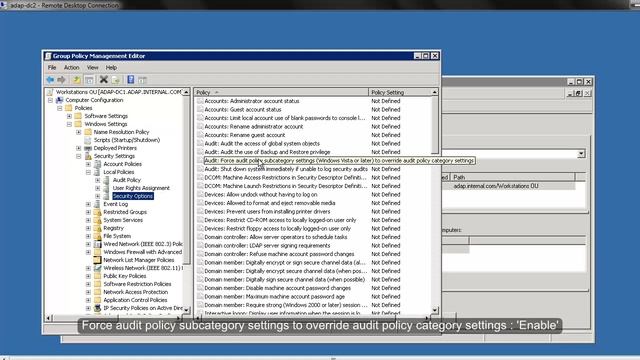Open the View menu

tap(92, 67)
